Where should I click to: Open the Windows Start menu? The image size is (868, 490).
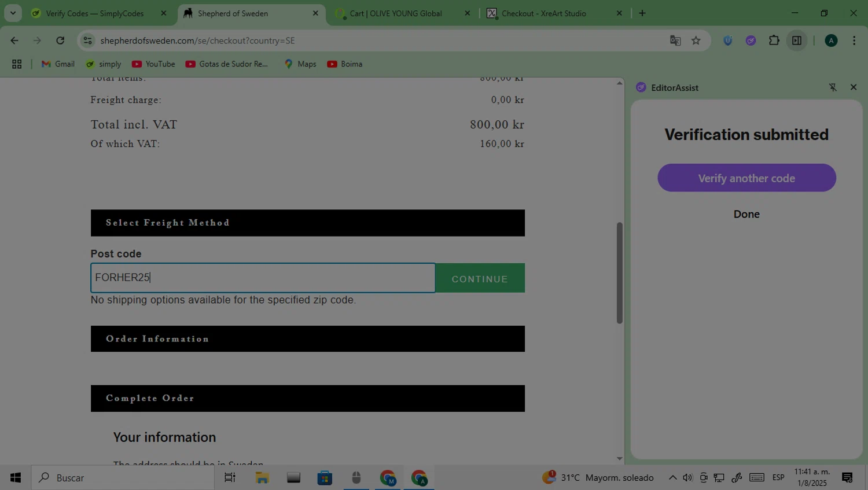click(x=16, y=477)
